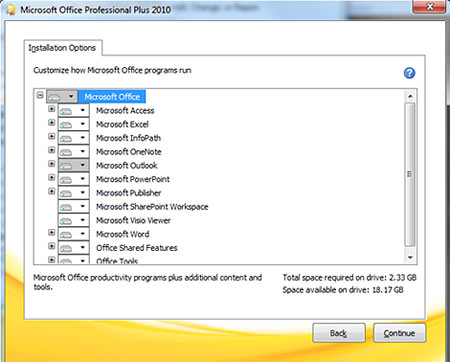Screen dimensions: 450x362
Task: Switch to the Installation Options tab
Action: pyautogui.click(x=62, y=48)
